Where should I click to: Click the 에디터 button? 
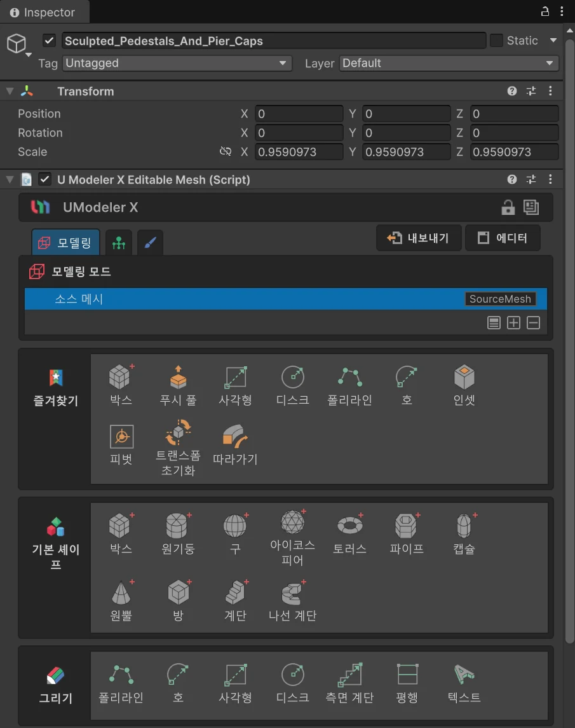pyautogui.click(x=503, y=238)
